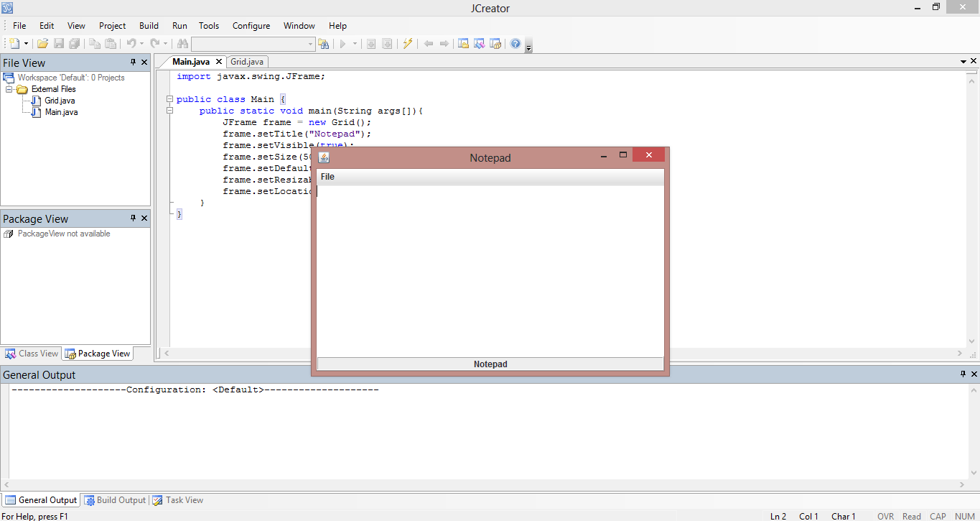Collapse the public class Main code fold
The height and width of the screenshot is (521, 980).
(x=169, y=99)
